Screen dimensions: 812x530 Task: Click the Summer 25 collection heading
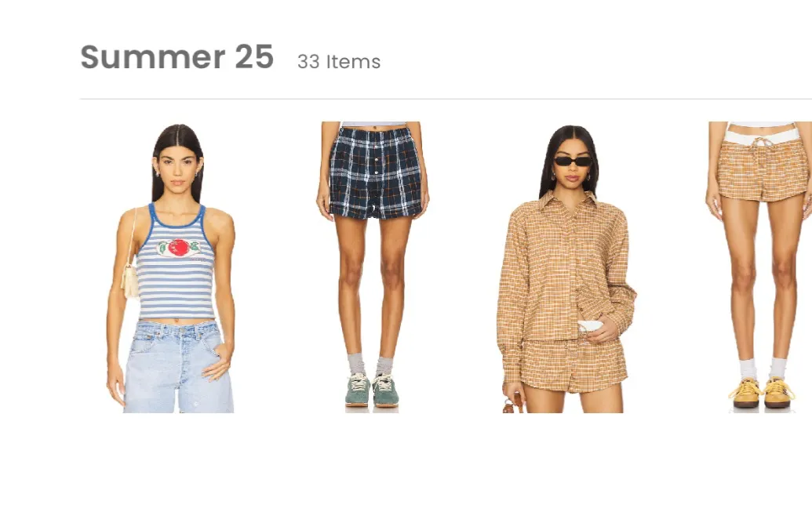coord(177,57)
